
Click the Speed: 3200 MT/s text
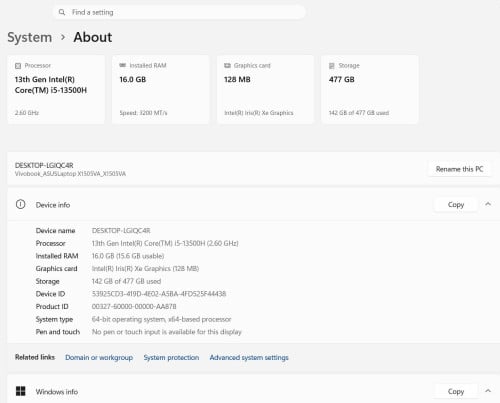[143, 113]
